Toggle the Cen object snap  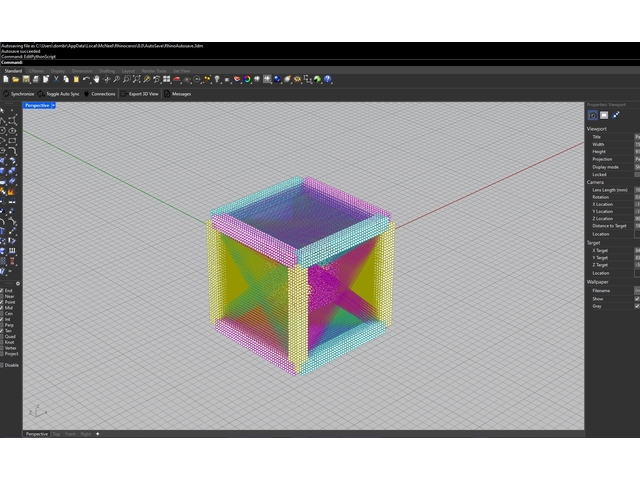tap(2, 313)
